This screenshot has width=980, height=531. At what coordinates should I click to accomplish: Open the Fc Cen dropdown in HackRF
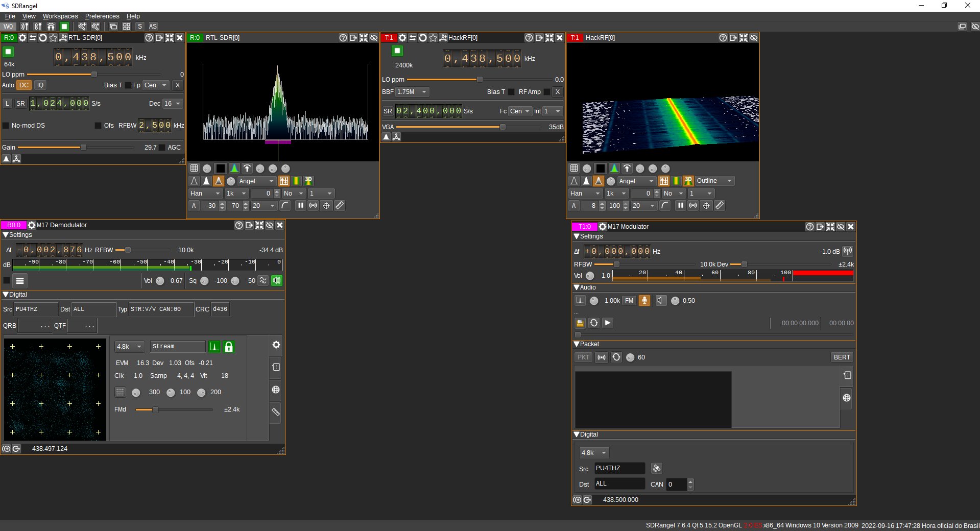[x=519, y=111]
